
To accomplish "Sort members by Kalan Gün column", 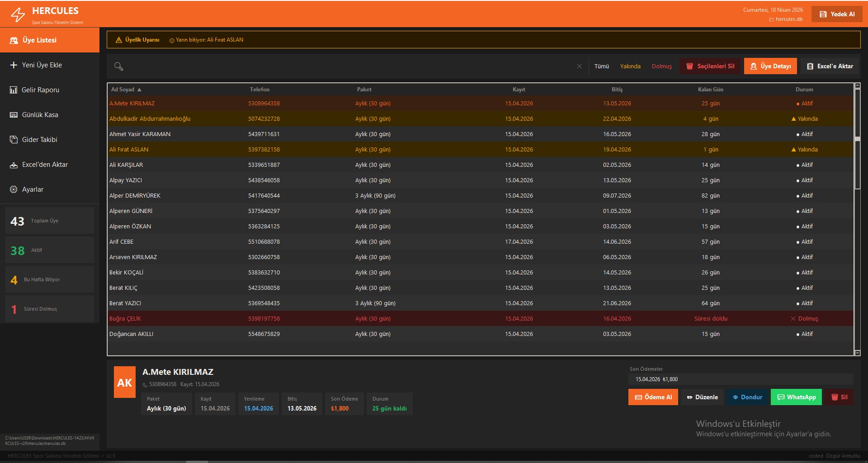I will (710, 90).
